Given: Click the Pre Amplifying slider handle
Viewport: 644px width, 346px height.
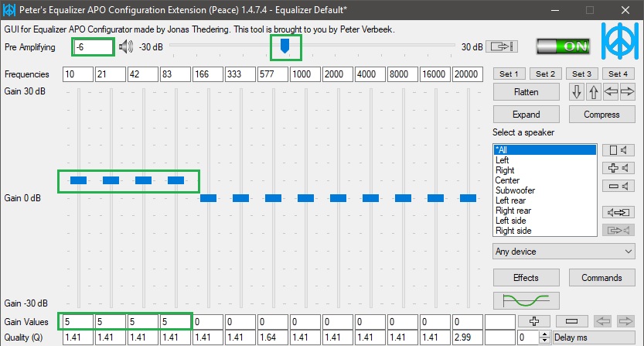Looking at the screenshot, I should click(x=285, y=46).
